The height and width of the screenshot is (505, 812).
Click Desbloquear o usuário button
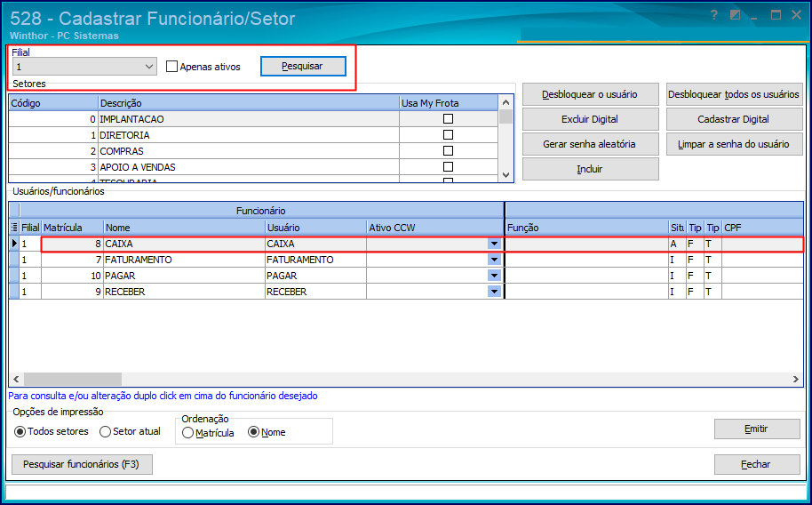tap(591, 94)
